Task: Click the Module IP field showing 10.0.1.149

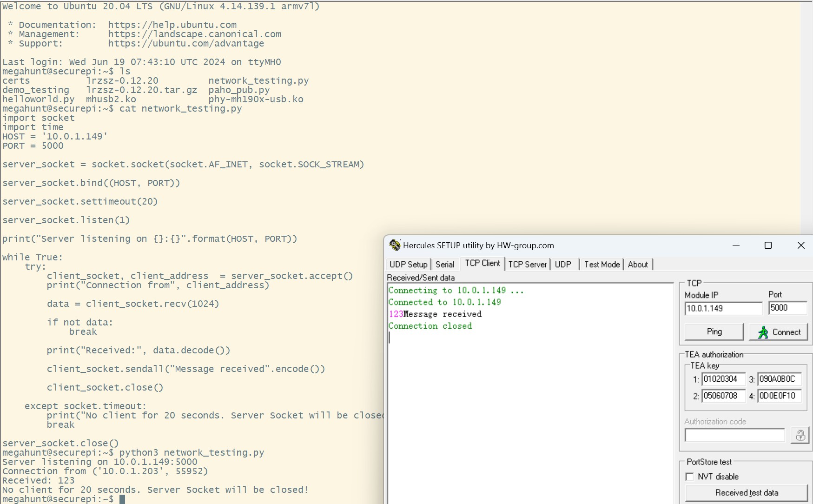Action: pos(723,308)
